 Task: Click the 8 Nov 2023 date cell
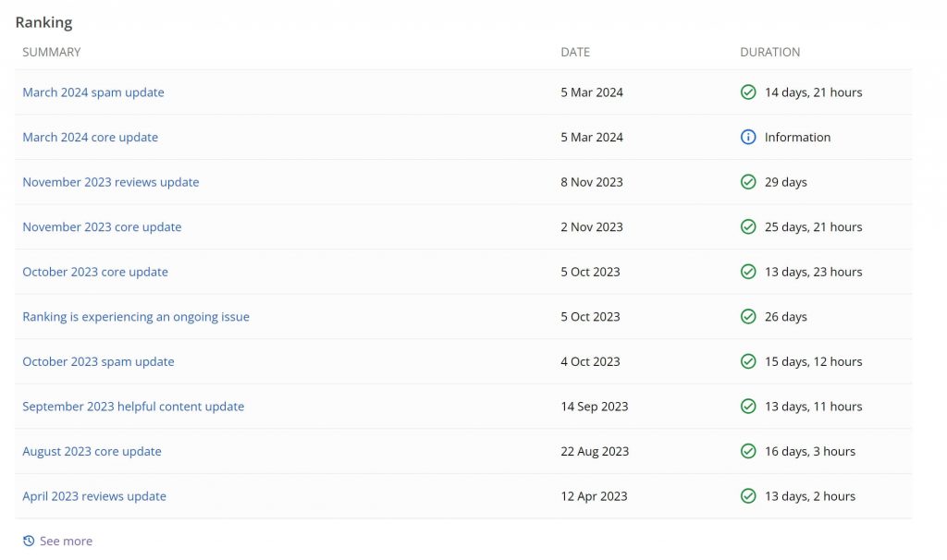(591, 182)
